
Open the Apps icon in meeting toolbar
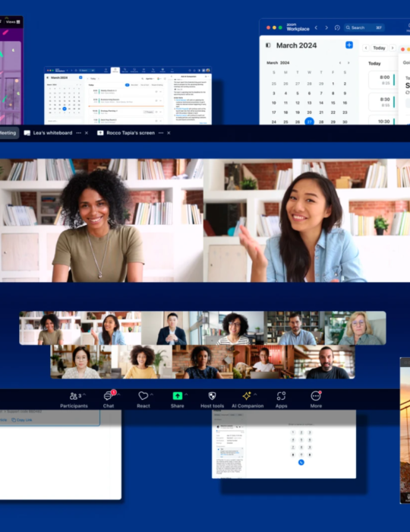pyautogui.click(x=281, y=396)
